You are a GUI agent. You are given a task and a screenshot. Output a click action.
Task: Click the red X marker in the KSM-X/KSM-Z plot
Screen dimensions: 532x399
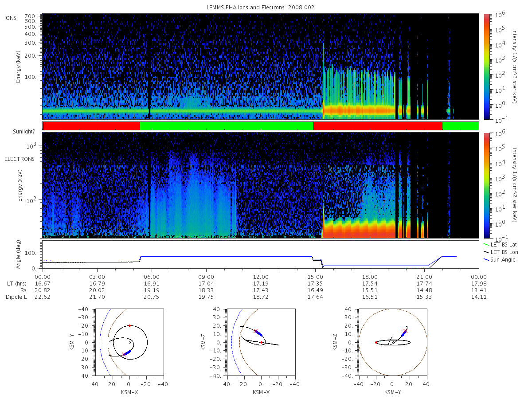256,331
